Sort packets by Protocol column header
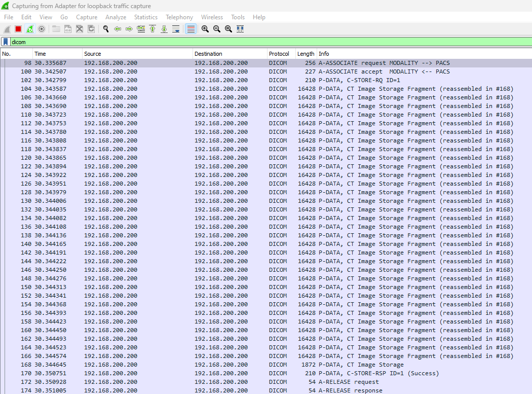 tap(279, 54)
